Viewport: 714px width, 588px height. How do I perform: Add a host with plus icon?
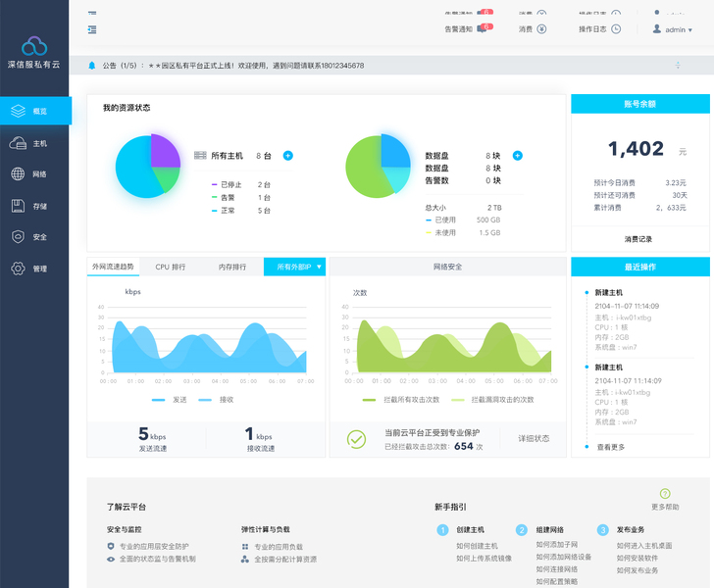tap(287, 156)
